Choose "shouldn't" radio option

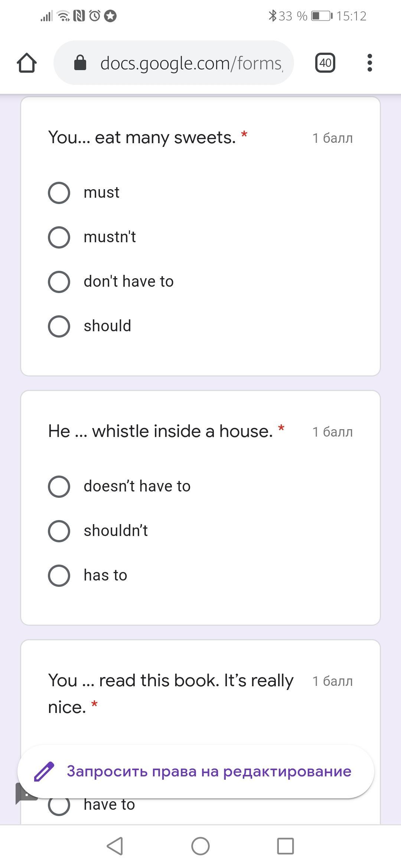59,531
